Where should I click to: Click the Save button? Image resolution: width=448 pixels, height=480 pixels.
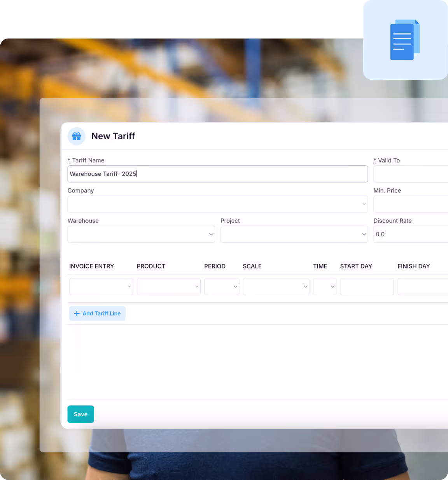pos(81,414)
